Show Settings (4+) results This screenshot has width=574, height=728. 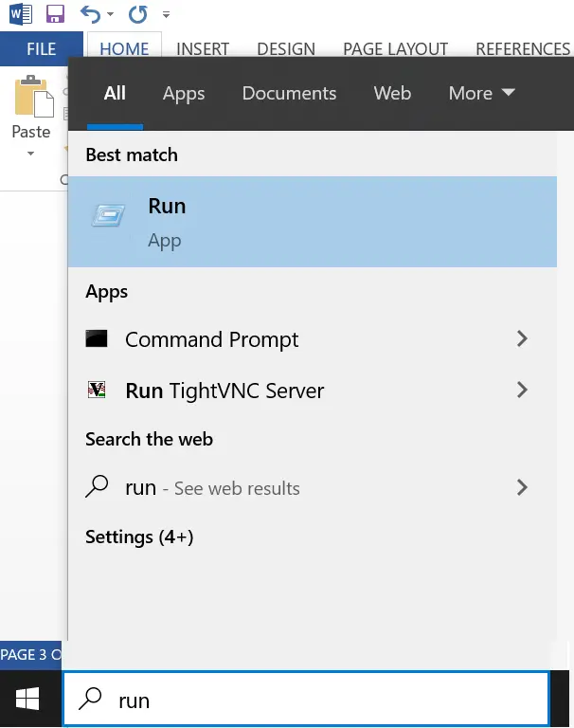[139, 537]
